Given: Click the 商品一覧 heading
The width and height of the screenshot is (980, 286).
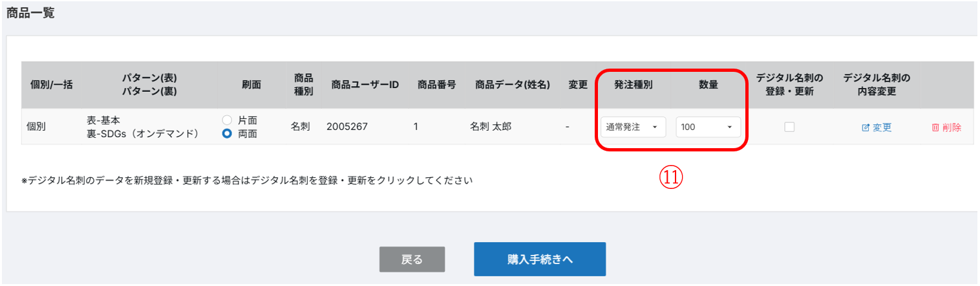Looking at the screenshot, I should (x=30, y=14).
